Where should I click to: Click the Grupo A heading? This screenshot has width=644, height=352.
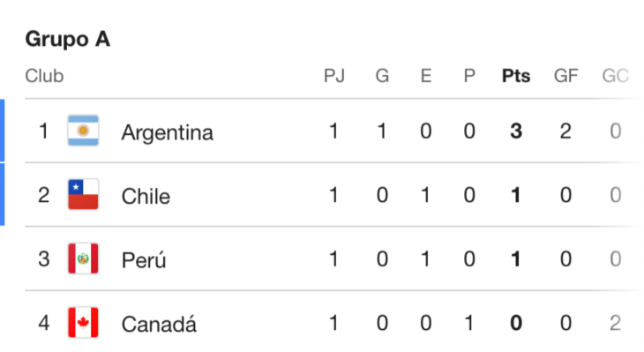[68, 40]
